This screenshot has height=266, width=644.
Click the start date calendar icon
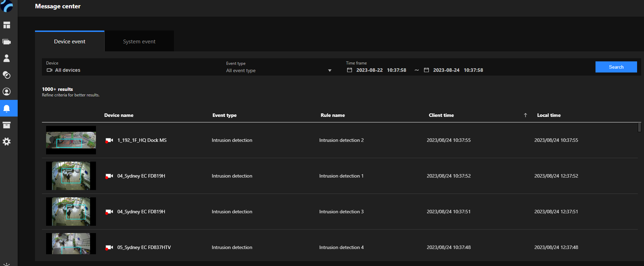[x=350, y=70]
